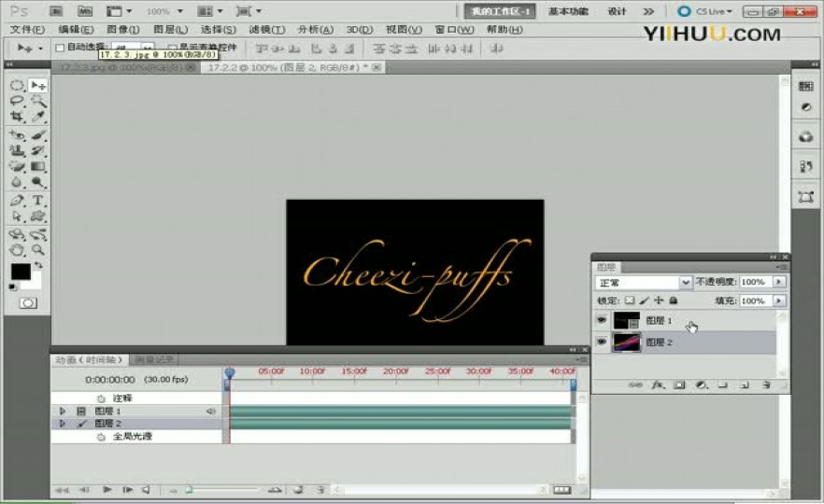Toggle lock image pixels brush icon
The width and height of the screenshot is (824, 504).
645,301
